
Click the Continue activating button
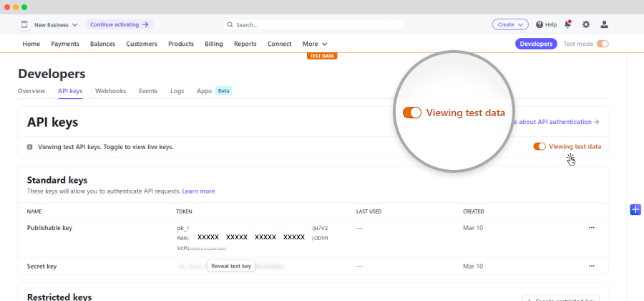(x=119, y=24)
